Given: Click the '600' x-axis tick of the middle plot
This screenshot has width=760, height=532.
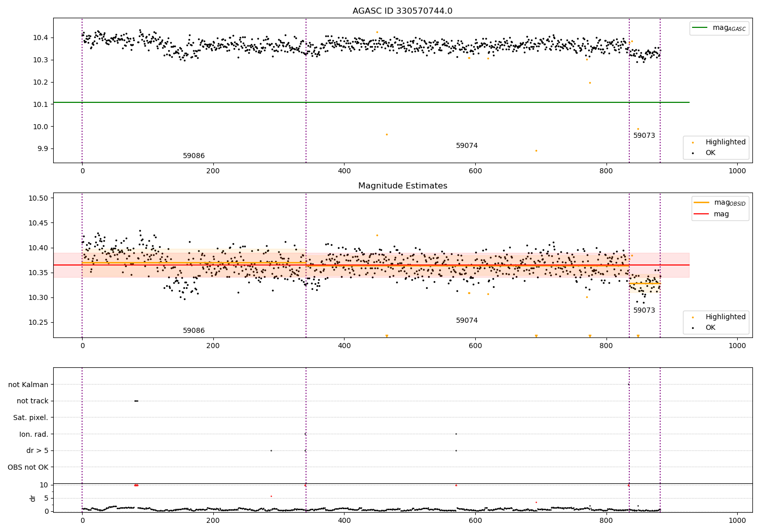Looking at the screenshot, I should tap(475, 346).
